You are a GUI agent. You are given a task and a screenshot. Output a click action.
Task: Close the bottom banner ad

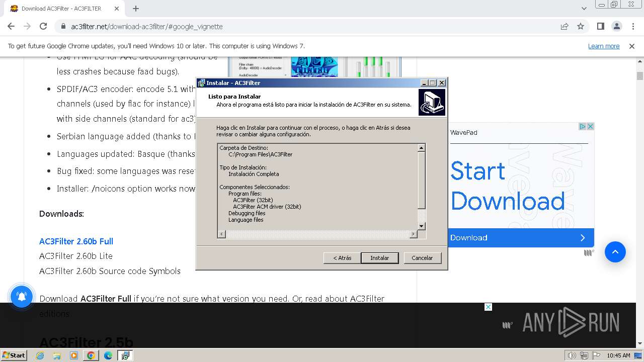[488, 307]
